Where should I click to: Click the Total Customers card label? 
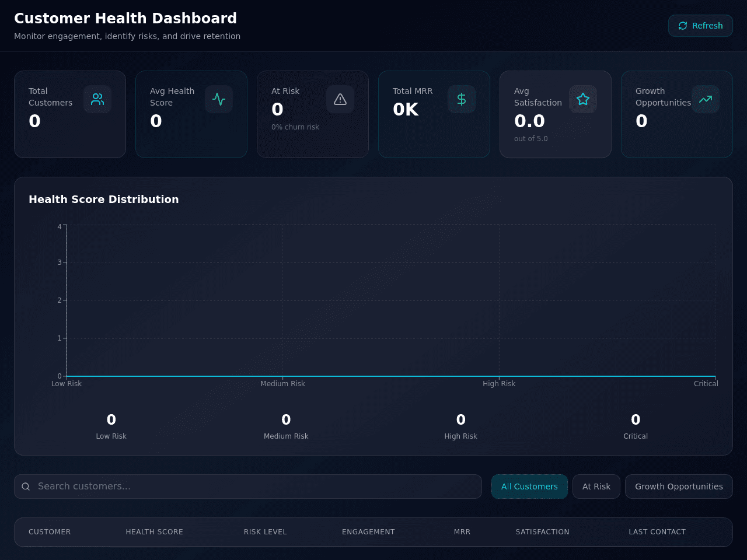coord(51,97)
